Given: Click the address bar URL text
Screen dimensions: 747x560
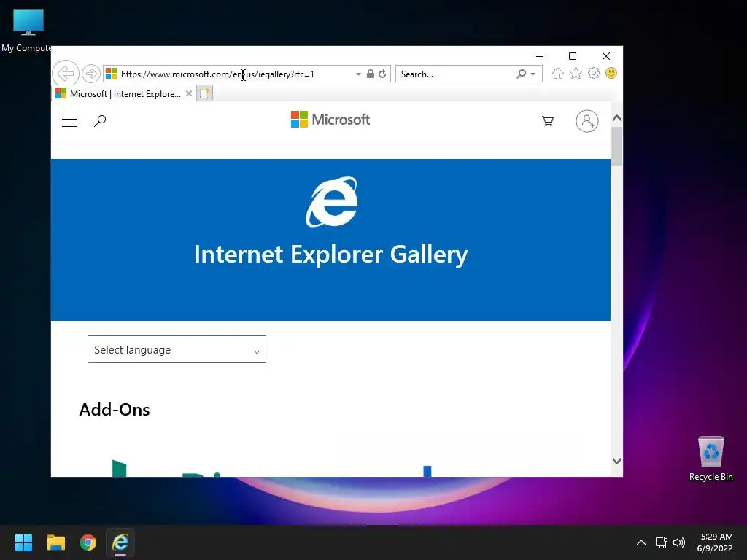Looking at the screenshot, I should point(217,74).
